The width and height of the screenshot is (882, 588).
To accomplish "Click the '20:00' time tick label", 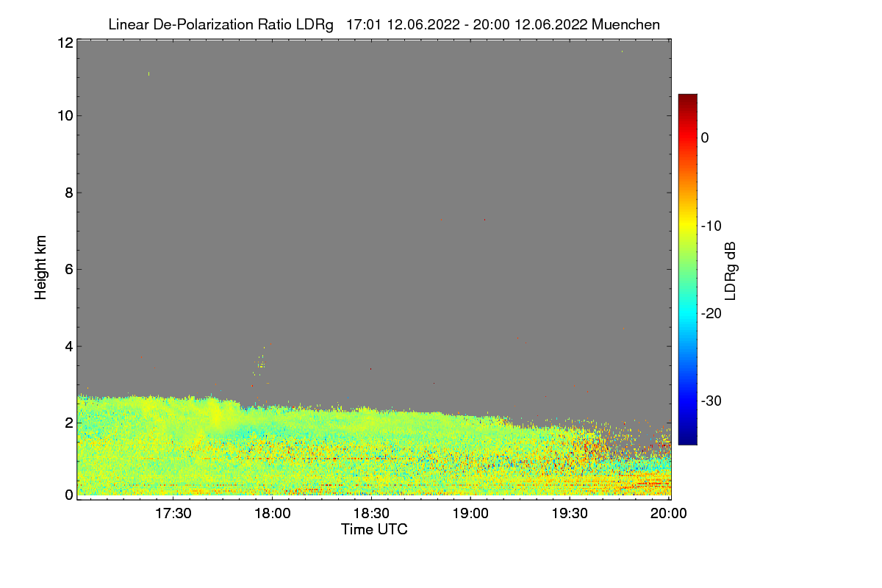I will tap(669, 514).
